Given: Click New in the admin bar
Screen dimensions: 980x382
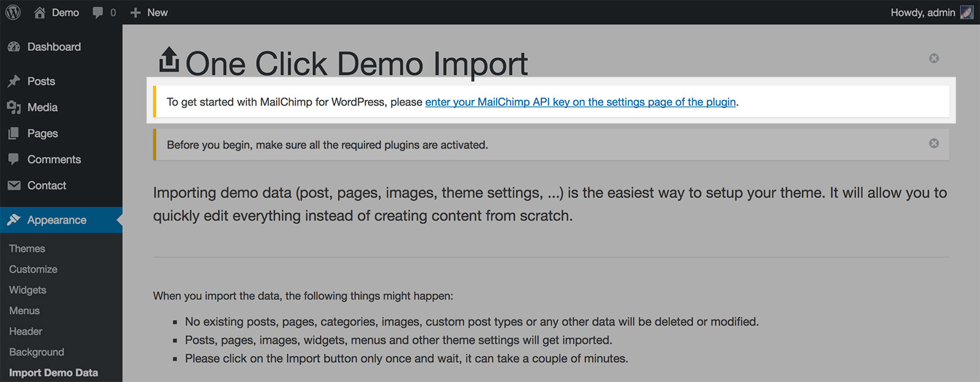Looking at the screenshot, I should point(157,12).
